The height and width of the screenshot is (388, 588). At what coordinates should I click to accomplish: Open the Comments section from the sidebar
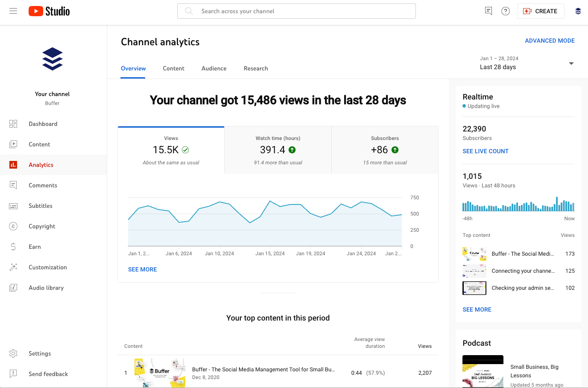click(x=13, y=185)
